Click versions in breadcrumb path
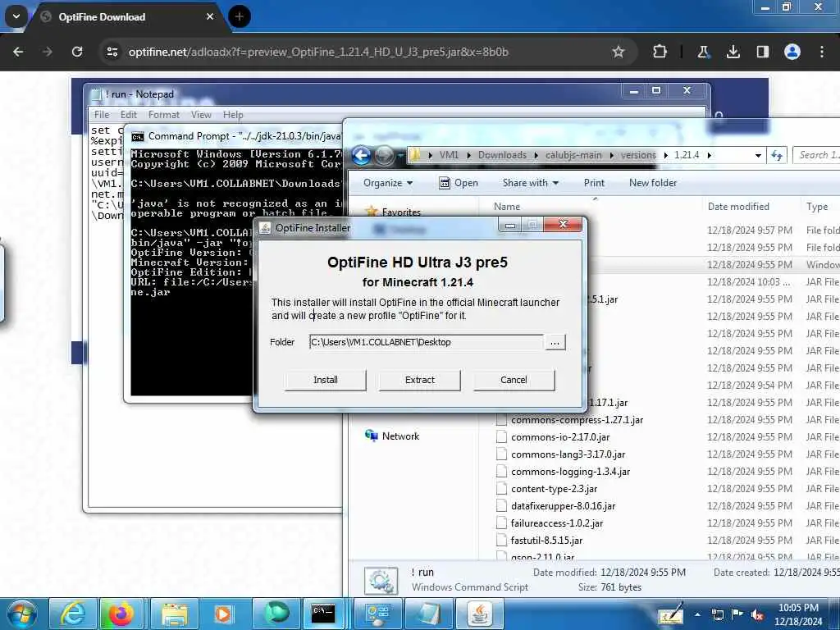 (x=638, y=155)
